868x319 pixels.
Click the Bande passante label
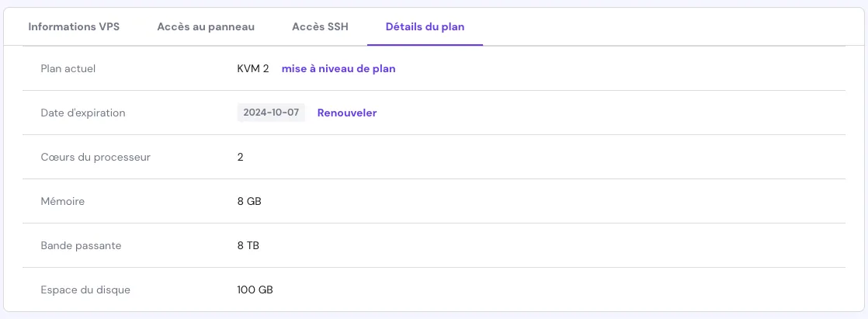point(82,245)
